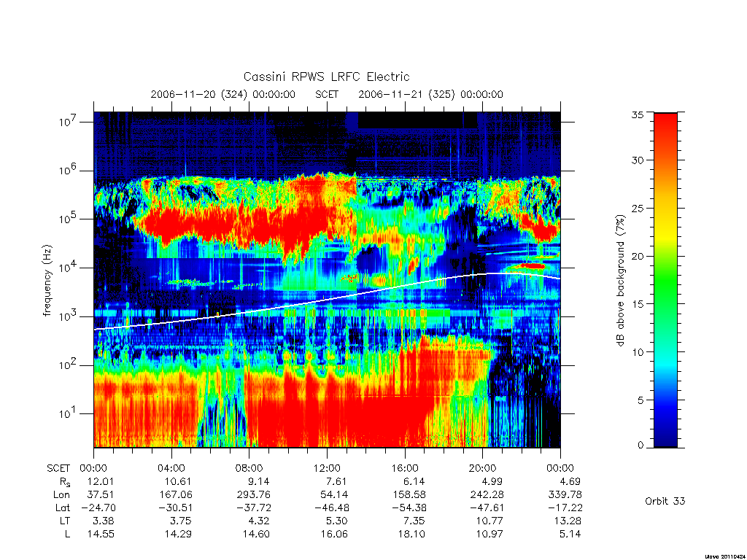Click Lat value -54.38
The image size is (747, 560).
(x=409, y=508)
